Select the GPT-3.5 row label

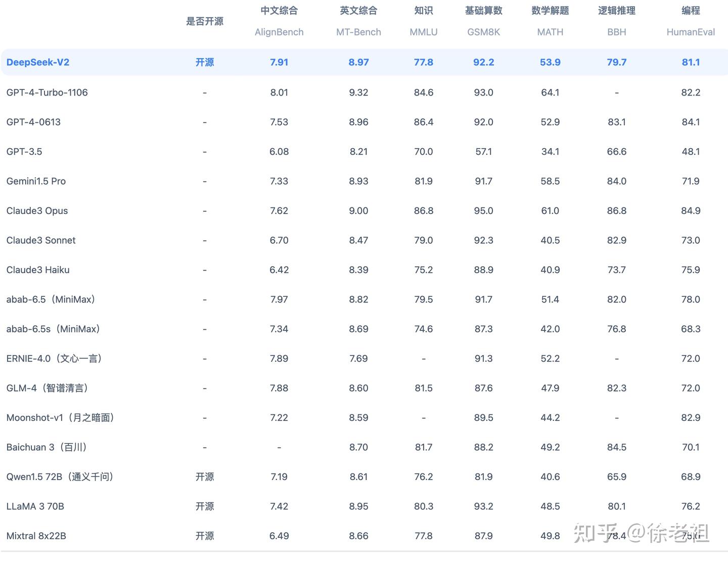24,151
